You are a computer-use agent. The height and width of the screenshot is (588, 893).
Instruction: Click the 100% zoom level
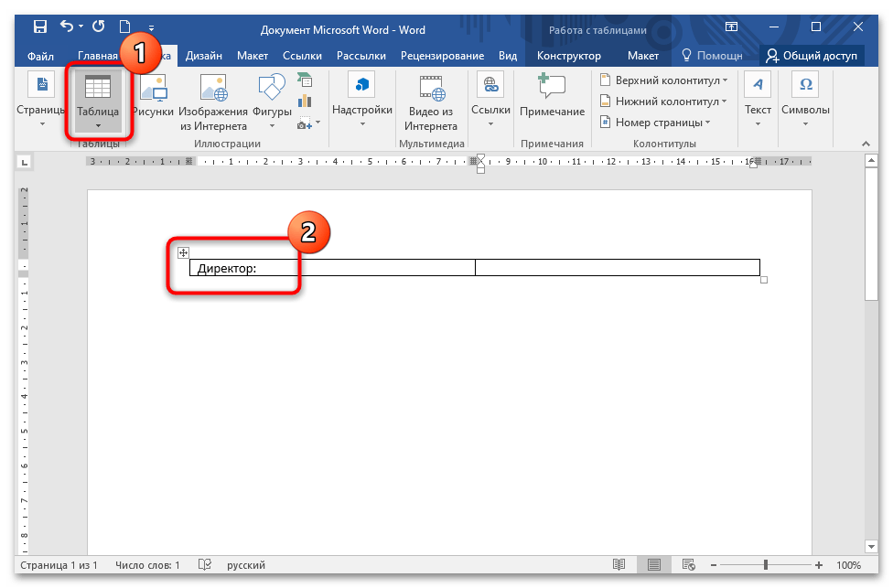848,565
